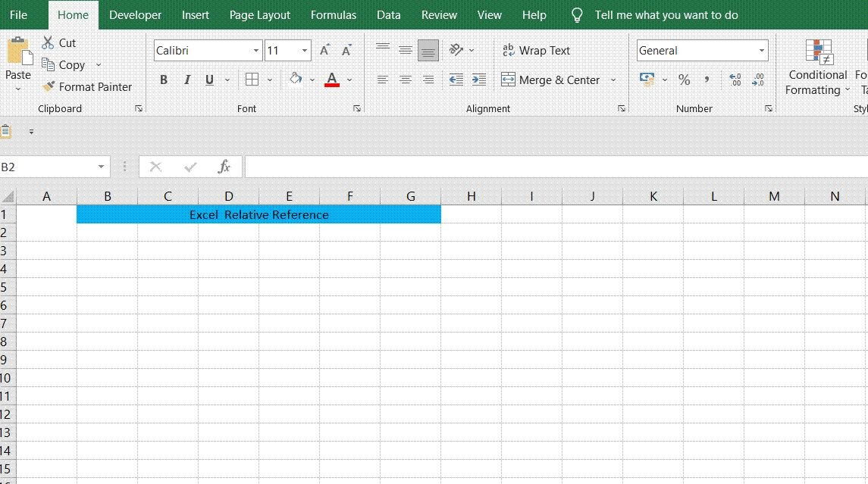Apply Comma Style format
Screen dimensions: 868x484
[707, 80]
